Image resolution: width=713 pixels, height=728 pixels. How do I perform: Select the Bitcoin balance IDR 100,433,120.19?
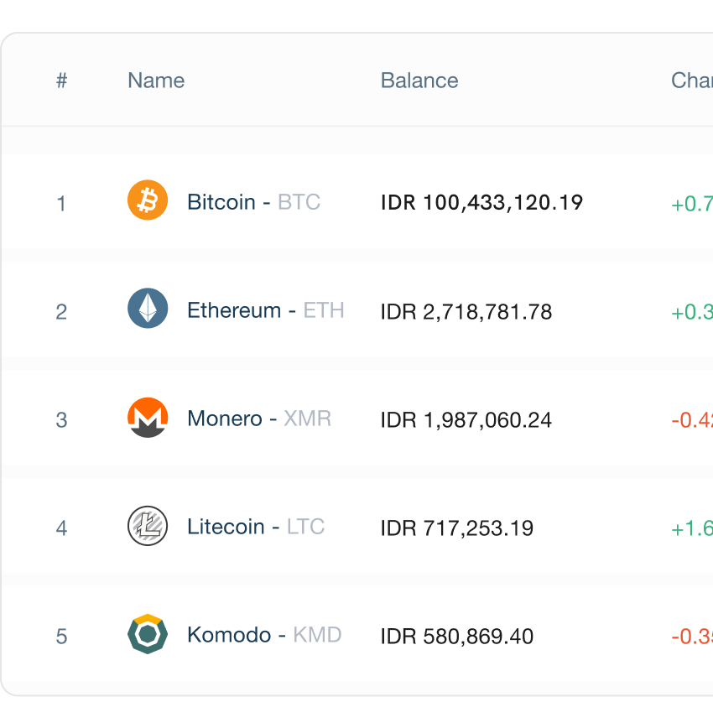click(x=481, y=203)
